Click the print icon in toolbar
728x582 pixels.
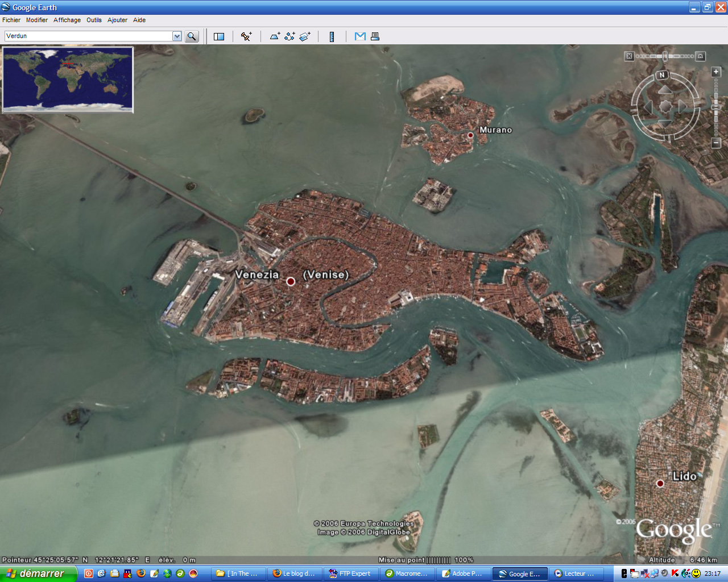[x=375, y=36]
